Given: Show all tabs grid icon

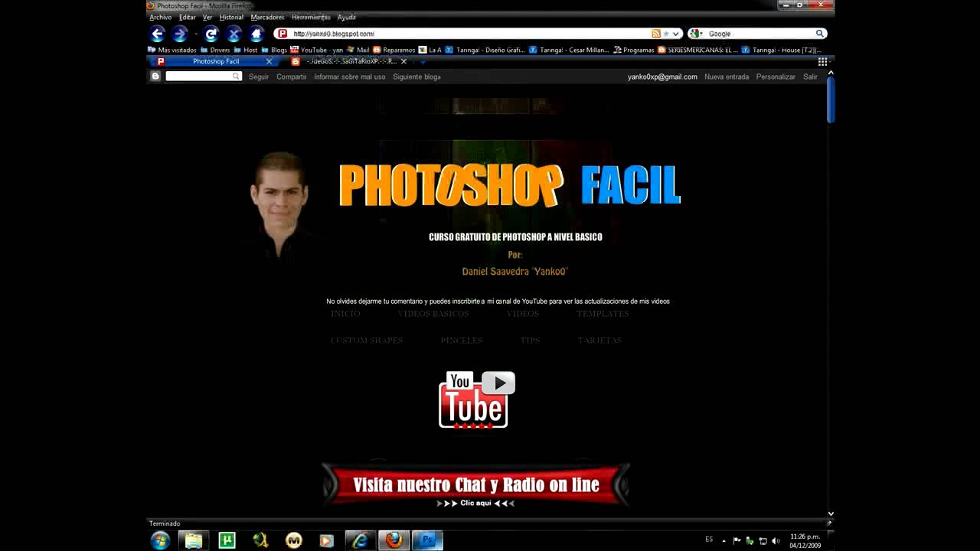Looking at the screenshot, I should pos(822,61).
